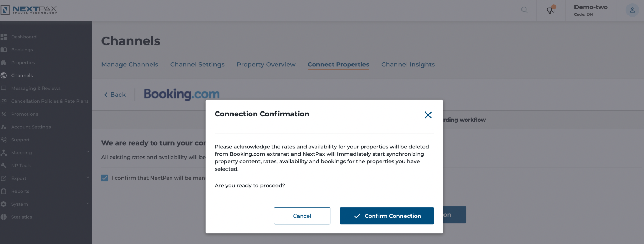644x244 pixels.
Task: Click Cancel in the confirmation dialog
Action: pos(302,216)
